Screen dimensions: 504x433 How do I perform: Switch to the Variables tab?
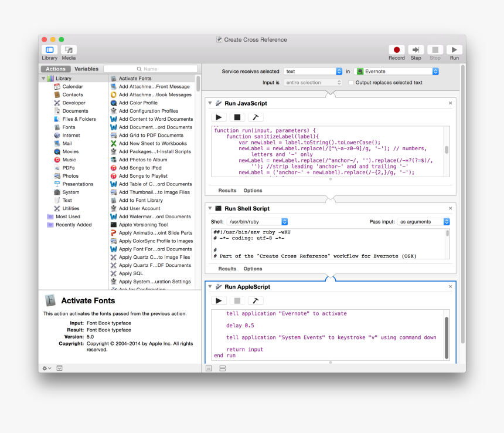tap(87, 69)
